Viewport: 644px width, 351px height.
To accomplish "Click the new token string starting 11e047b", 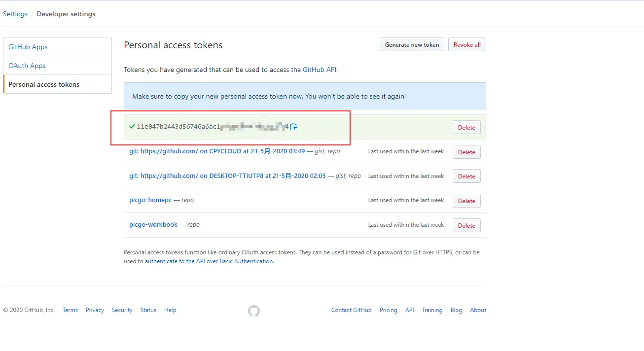I will (213, 127).
